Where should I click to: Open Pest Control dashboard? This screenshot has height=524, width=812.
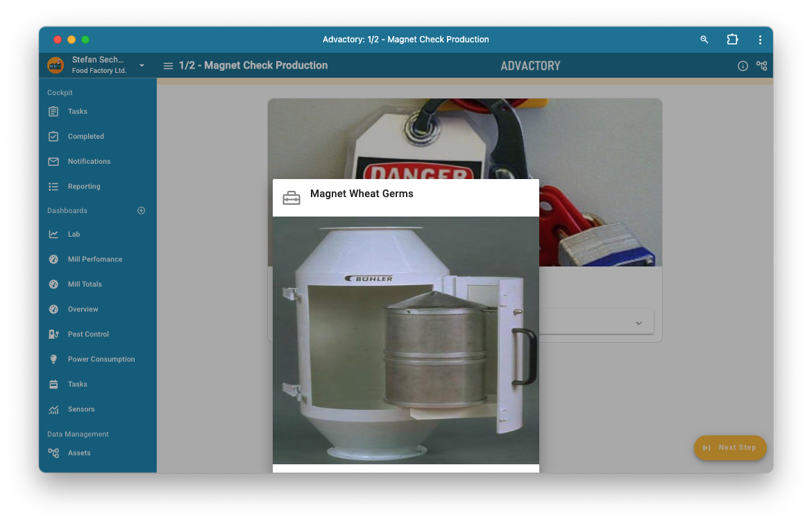[x=88, y=335]
